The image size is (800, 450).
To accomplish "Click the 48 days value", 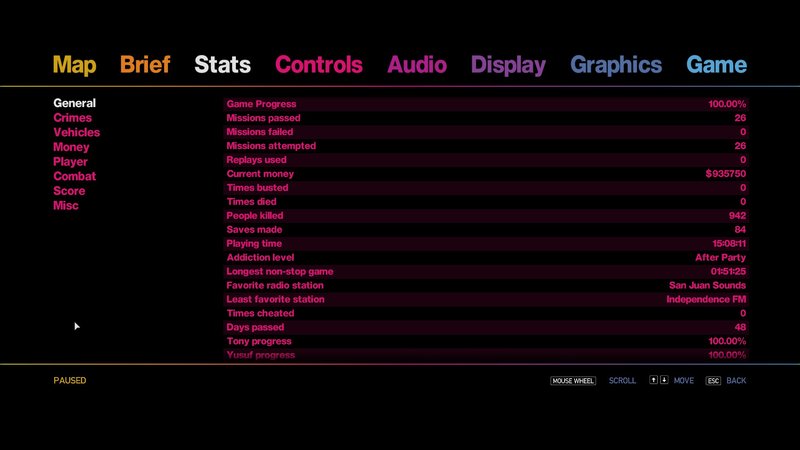I will [740, 328].
